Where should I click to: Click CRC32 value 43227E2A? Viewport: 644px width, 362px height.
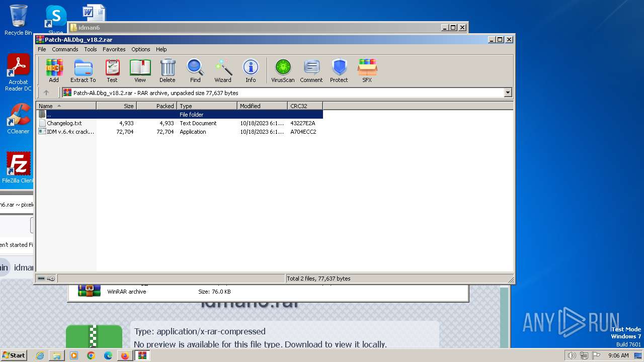303,123
